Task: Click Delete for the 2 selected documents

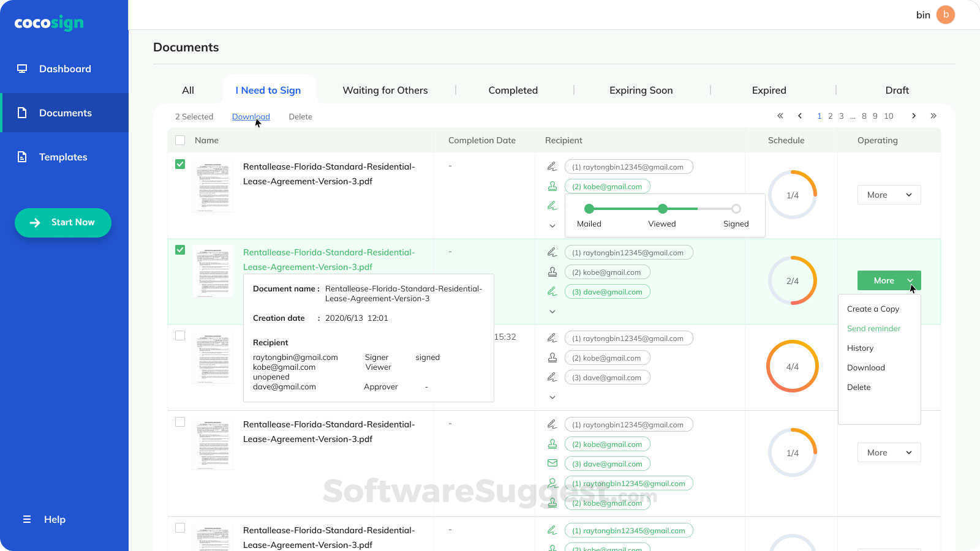Action: click(x=300, y=116)
